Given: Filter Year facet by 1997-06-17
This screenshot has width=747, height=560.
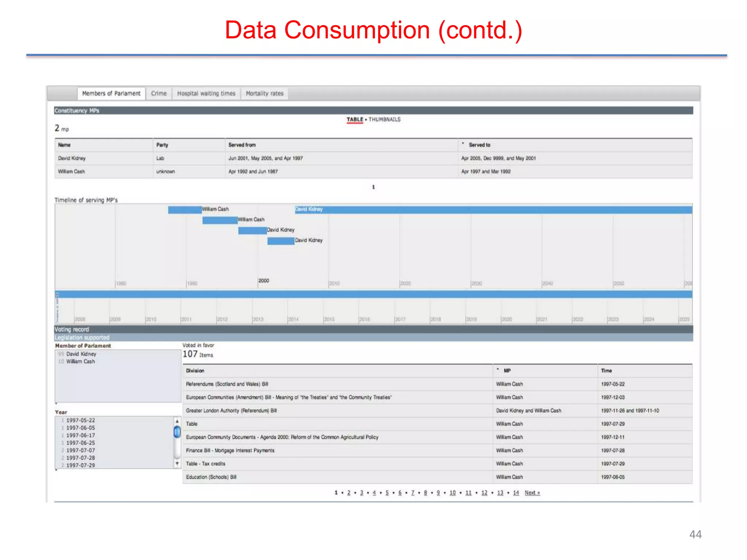Looking at the screenshot, I should tap(80, 435).
